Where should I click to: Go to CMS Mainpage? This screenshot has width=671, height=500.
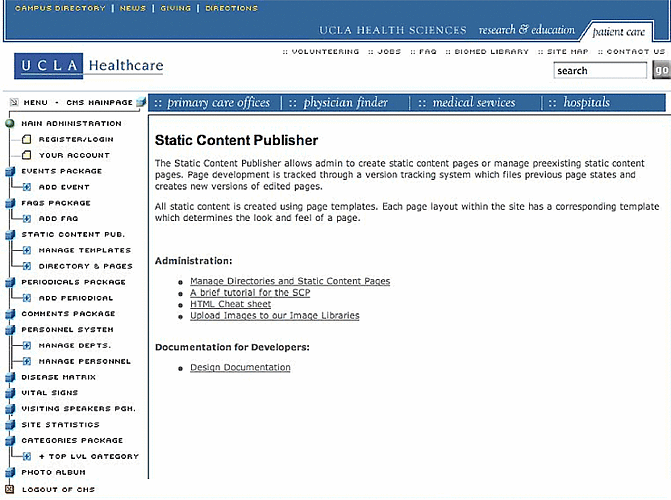(99, 103)
